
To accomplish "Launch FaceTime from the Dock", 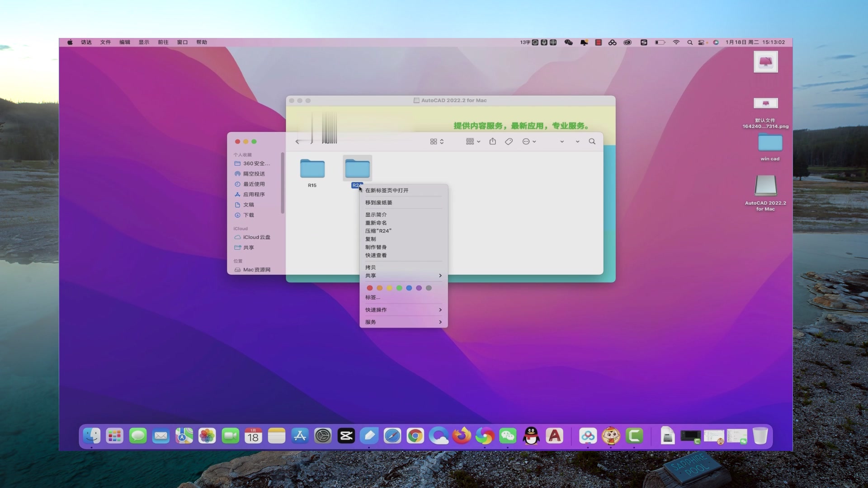I will click(230, 436).
